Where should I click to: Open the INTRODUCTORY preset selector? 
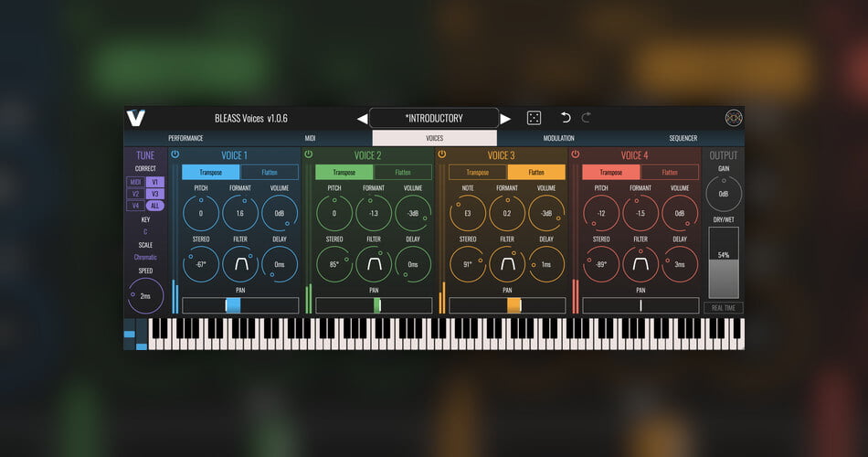pyautogui.click(x=434, y=118)
